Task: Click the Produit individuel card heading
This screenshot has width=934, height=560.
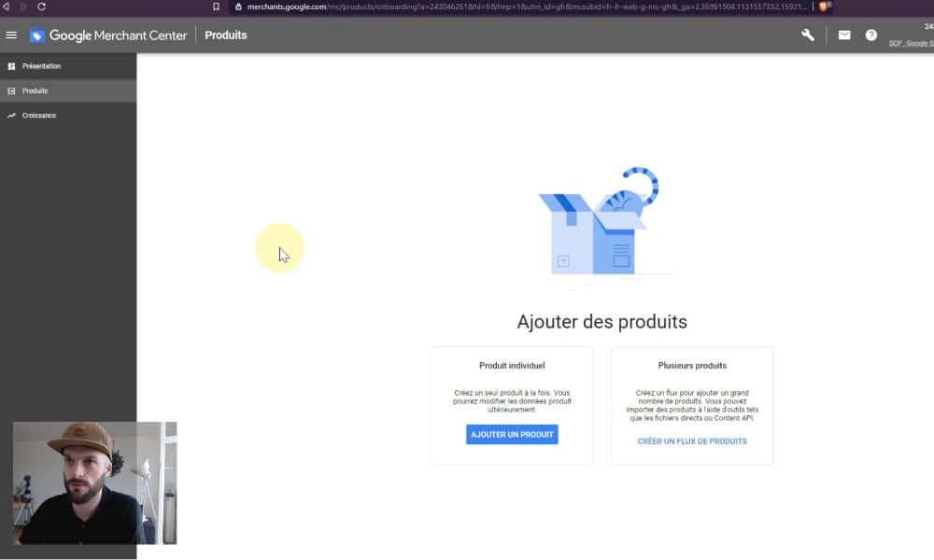Action: 512,365
